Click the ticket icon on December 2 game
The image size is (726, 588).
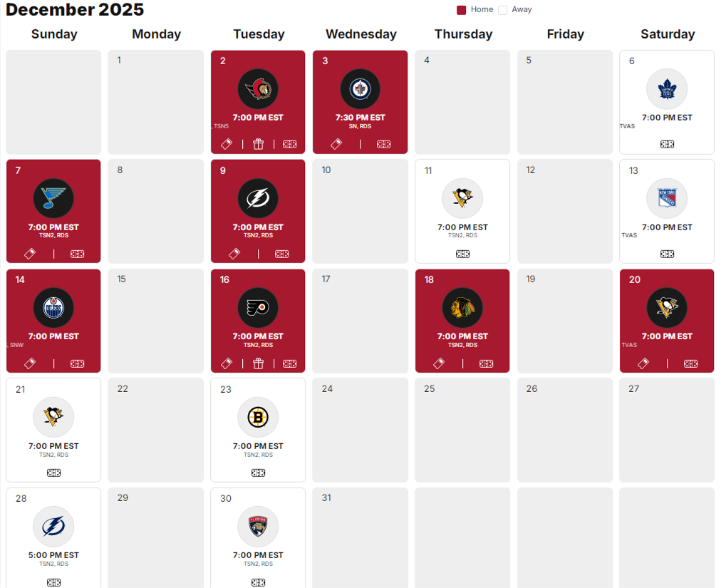tap(226, 144)
